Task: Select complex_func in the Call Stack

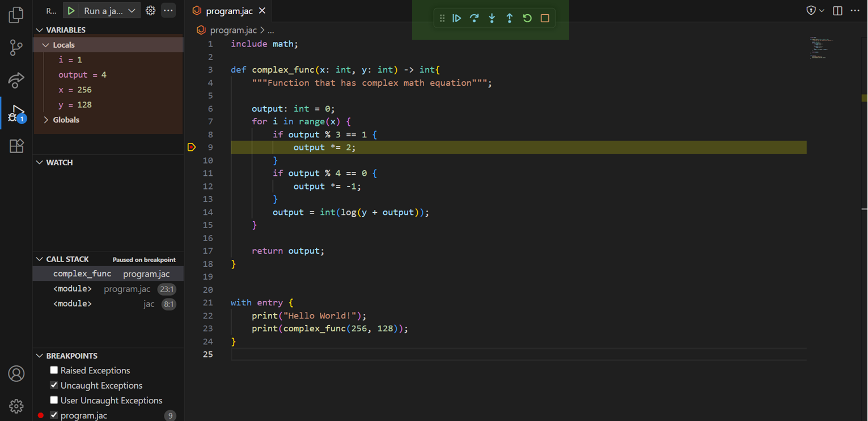Action: click(82, 273)
